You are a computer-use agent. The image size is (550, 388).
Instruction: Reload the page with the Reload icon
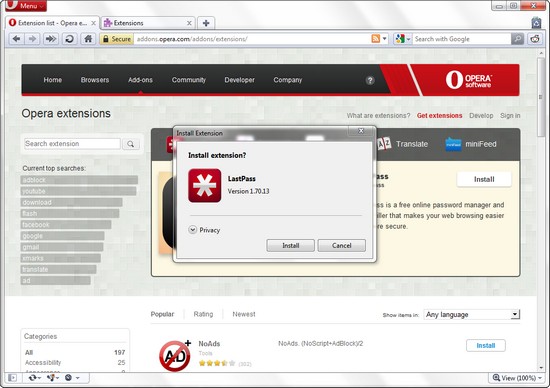pos(69,39)
